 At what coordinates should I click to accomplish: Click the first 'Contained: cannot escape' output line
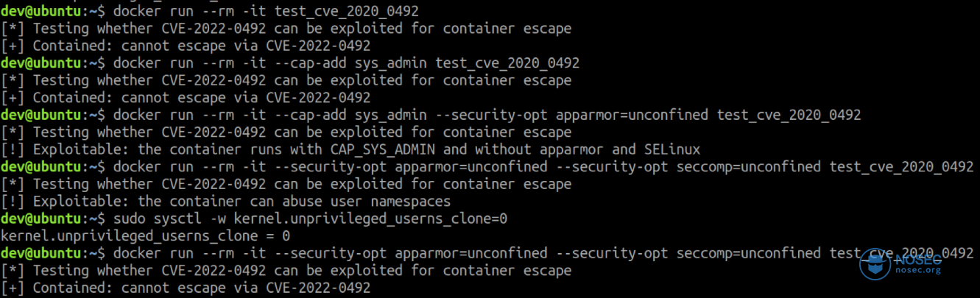[x=186, y=46]
